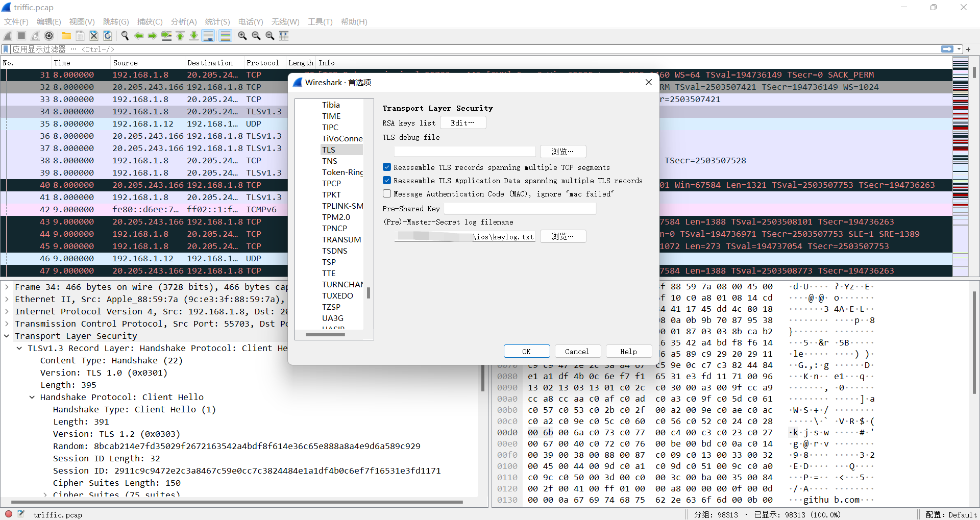The height and width of the screenshot is (520, 980).
Task: Click the zoom out magnifier icon
Action: tap(256, 36)
